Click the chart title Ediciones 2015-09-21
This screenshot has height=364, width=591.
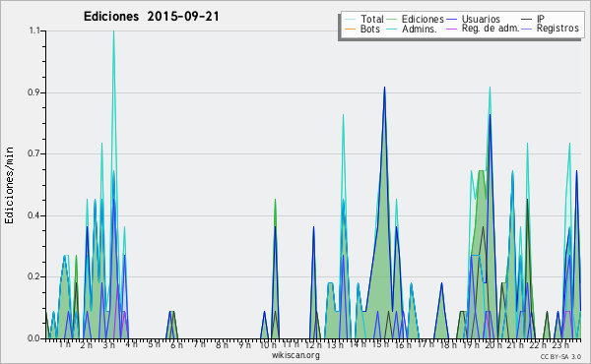pyautogui.click(x=151, y=17)
